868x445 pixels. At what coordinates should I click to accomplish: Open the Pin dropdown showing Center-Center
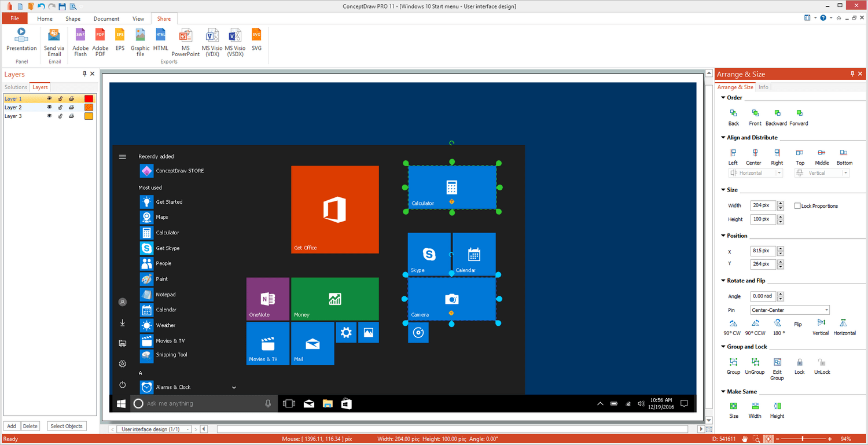click(x=790, y=310)
